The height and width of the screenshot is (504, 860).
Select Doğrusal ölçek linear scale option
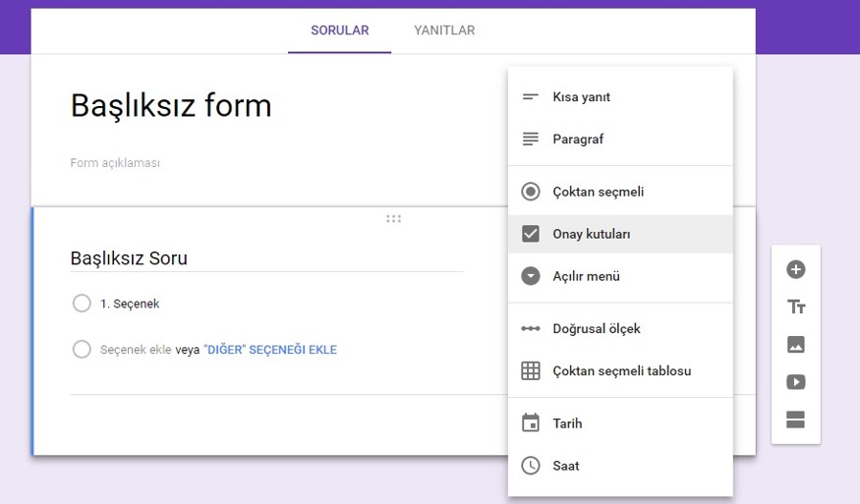[x=597, y=328]
